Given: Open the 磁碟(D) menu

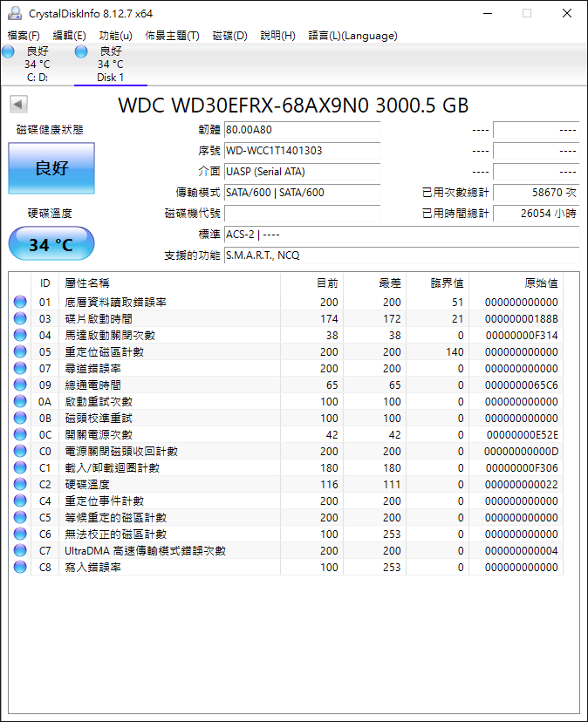Looking at the screenshot, I should click(230, 36).
